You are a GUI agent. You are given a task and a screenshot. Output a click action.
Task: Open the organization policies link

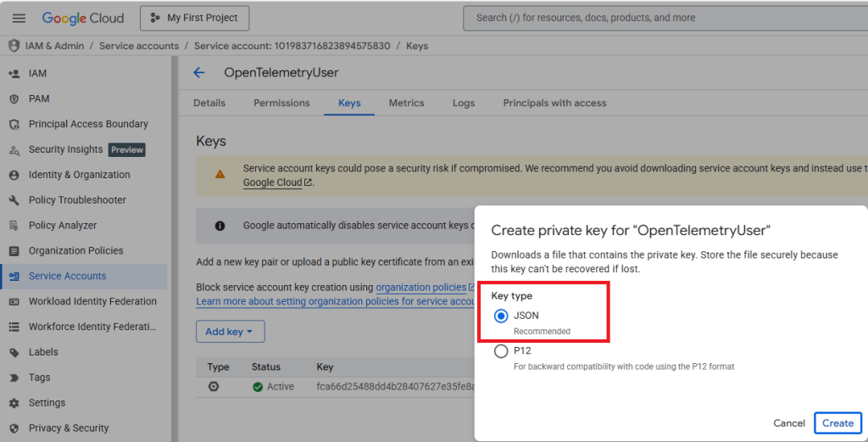click(420, 288)
